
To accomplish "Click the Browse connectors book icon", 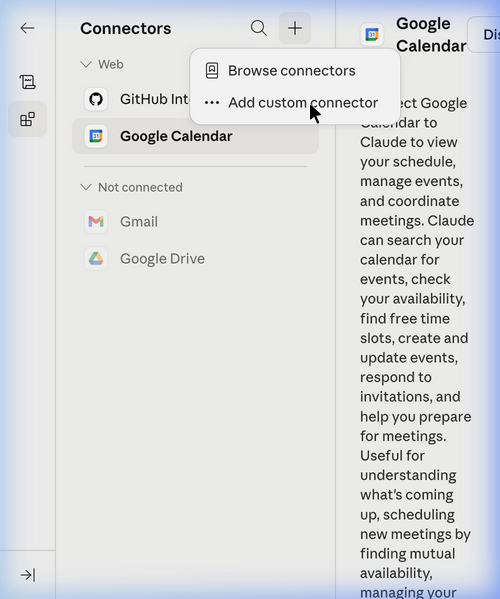I will (x=212, y=71).
